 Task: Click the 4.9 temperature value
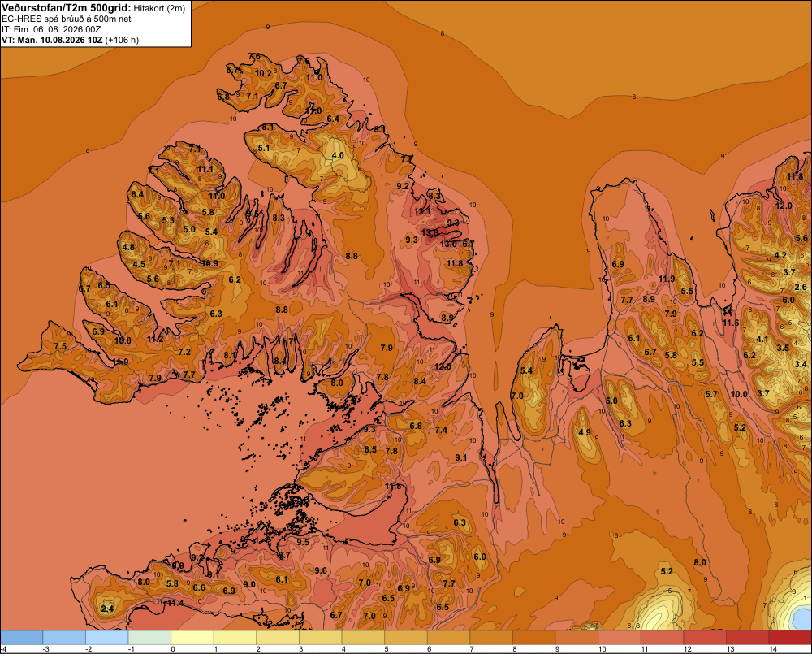[585, 432]
